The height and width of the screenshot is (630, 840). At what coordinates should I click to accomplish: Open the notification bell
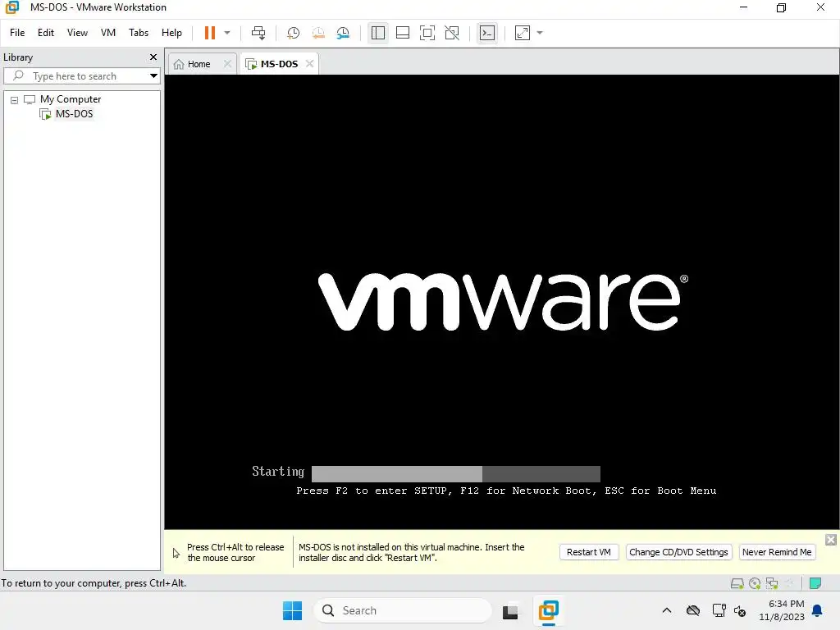coord(818,610)
